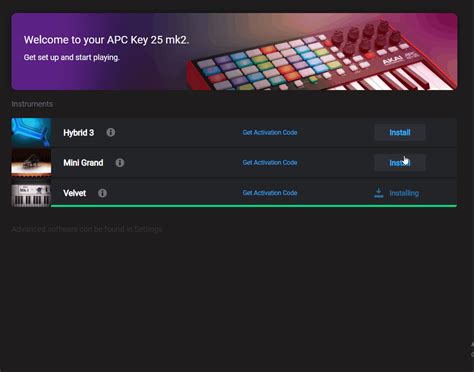Click the 'Instruments' section heading
474x372 pixels.
point(32,104)
